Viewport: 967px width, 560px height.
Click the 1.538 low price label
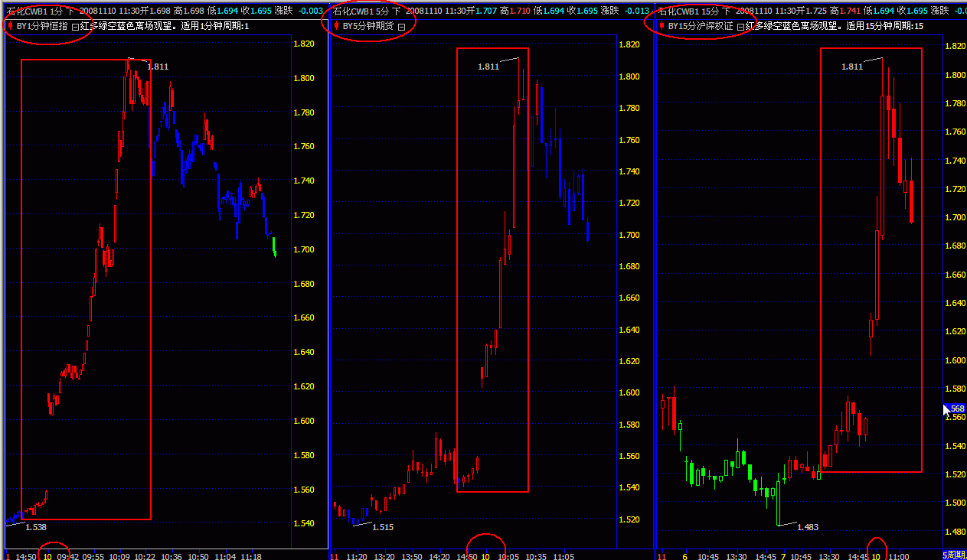pyautogui.click(x=36, y=526)
